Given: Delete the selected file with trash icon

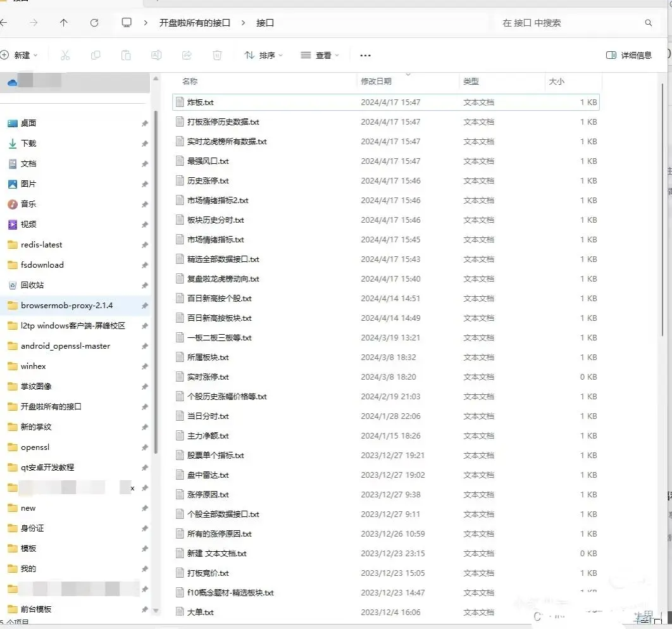Looking at the screenshot, I should [x=217, y=55].
